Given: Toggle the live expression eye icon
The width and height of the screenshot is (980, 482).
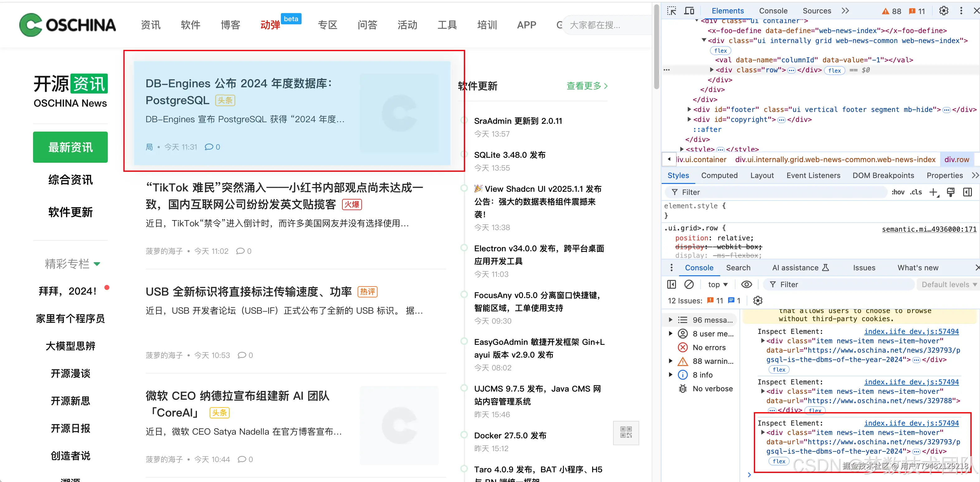Looking at the screenshot, I should pyautogui.click(x=746, y=284).
